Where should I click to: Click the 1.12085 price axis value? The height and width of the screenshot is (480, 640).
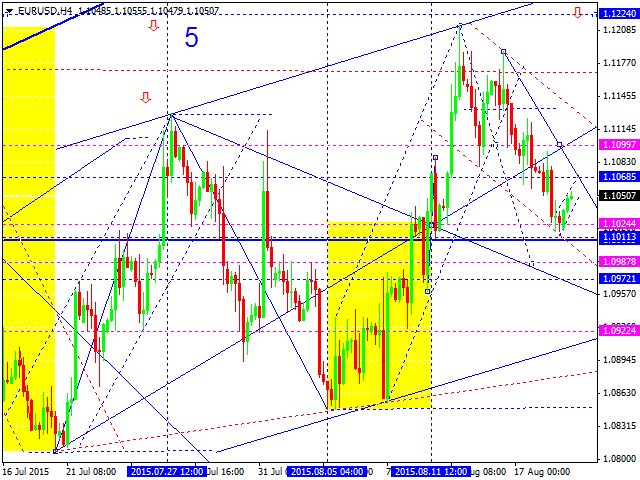(619, 30)
